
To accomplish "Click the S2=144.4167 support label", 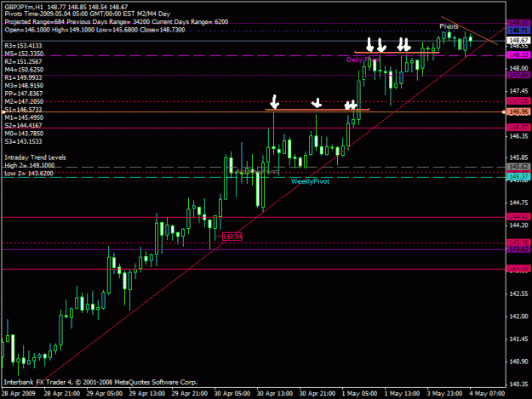I will pos(24,125).
